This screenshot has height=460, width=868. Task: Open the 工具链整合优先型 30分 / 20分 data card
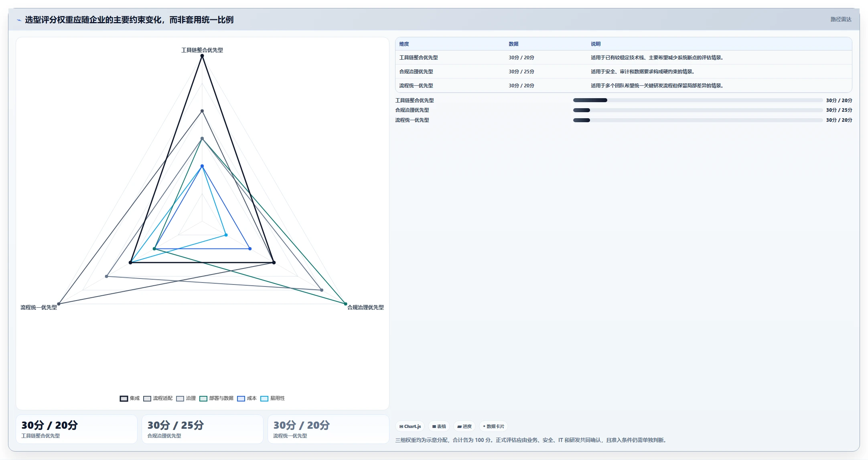point(77,429)
